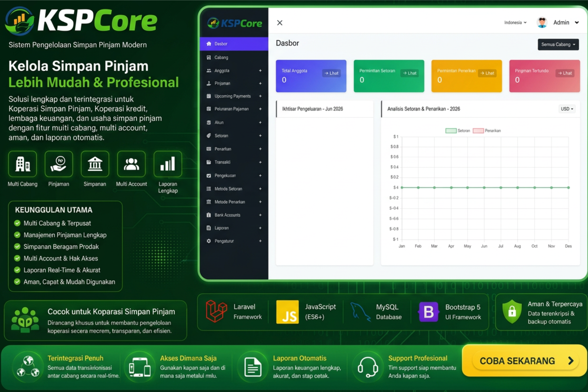Click the Laporan Otomatis document icon
Screen dimensions: 588x392
[253, 367]
